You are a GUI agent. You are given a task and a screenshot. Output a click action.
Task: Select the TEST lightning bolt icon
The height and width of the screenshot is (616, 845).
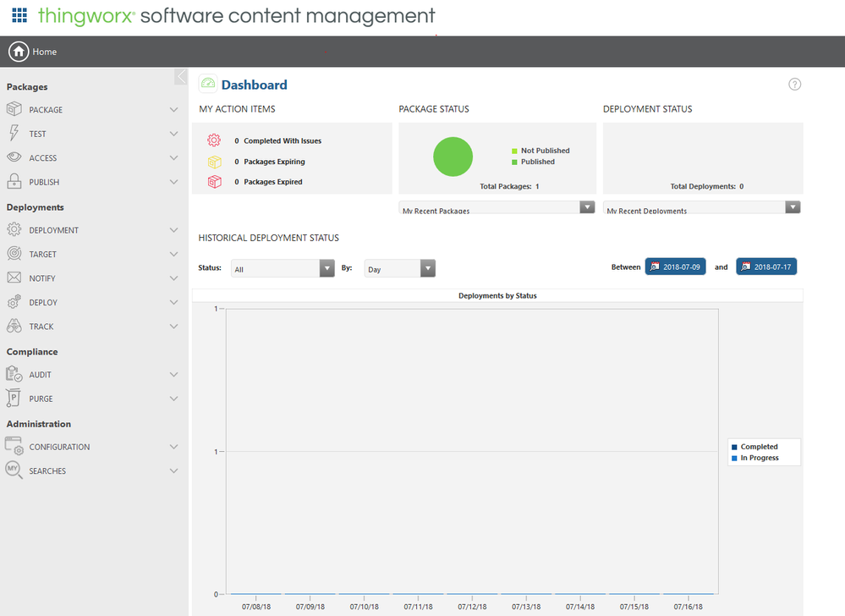point(14,134)
